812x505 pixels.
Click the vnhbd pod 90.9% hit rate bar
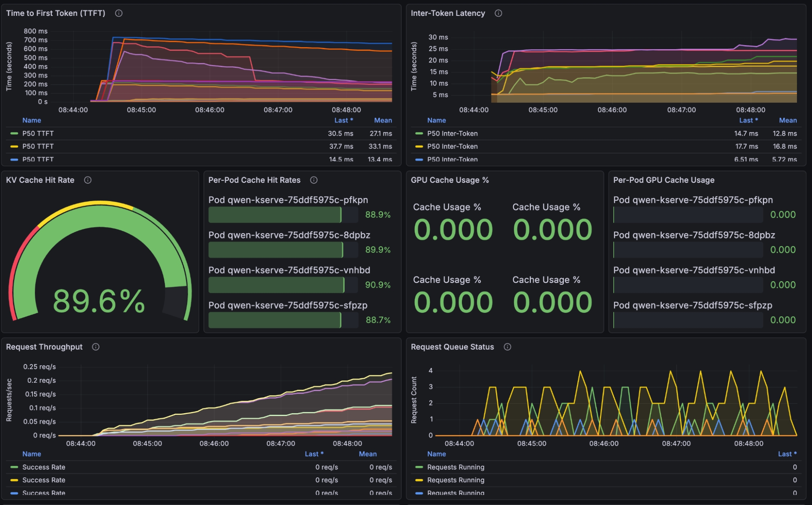[276, 285]
